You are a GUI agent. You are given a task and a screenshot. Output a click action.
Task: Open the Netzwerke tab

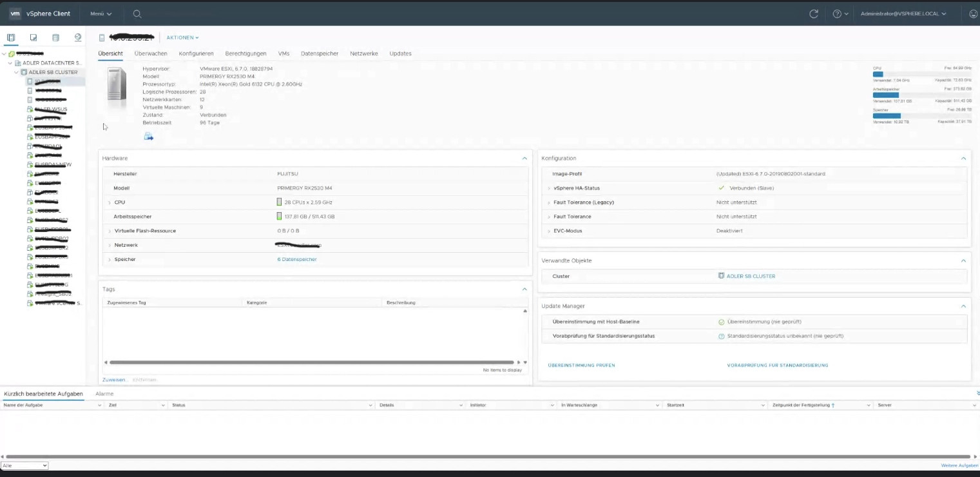(x=364, y=54)
